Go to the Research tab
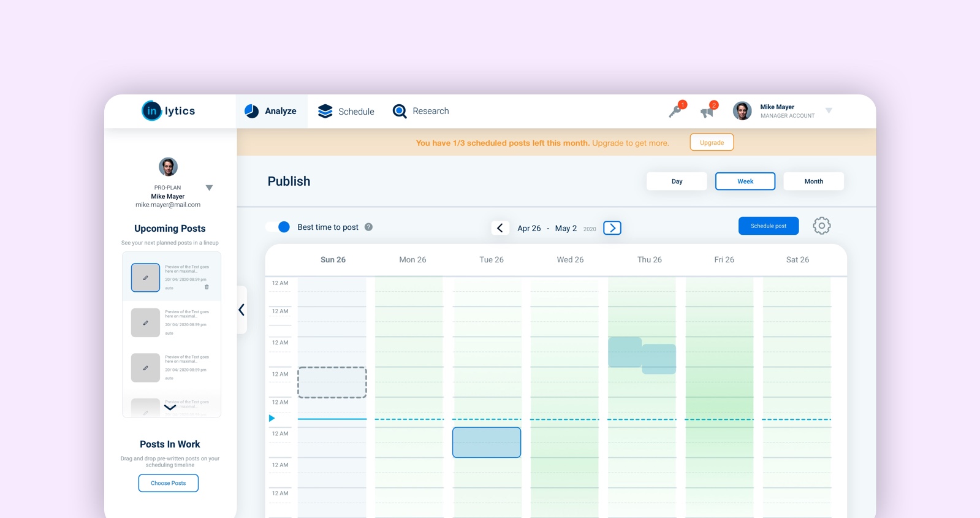 click(421, 111)
